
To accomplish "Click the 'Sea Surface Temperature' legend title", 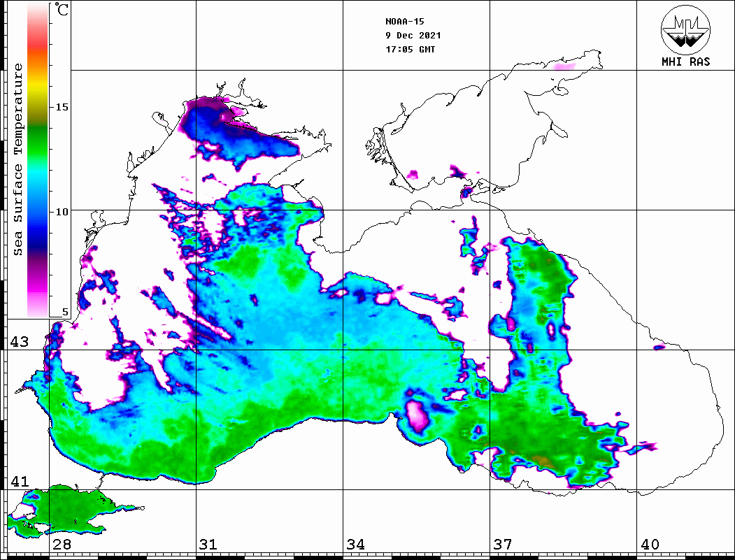I will click(17, 159).
